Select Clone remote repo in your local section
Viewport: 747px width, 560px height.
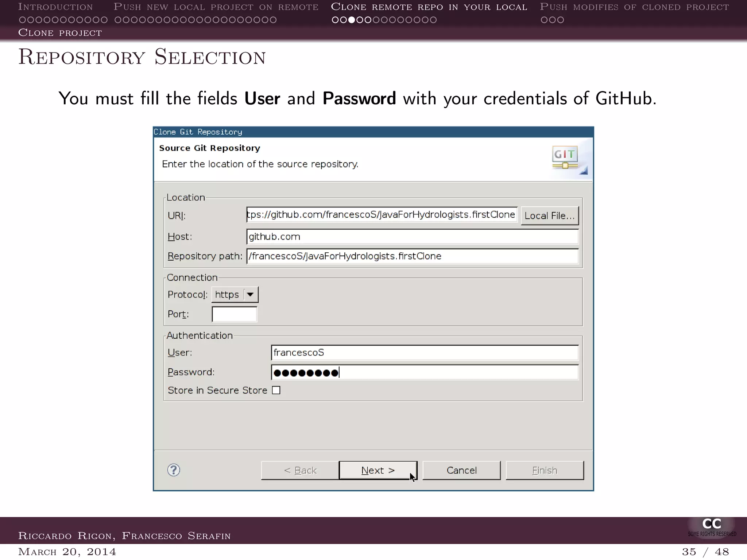pos(429,7)
